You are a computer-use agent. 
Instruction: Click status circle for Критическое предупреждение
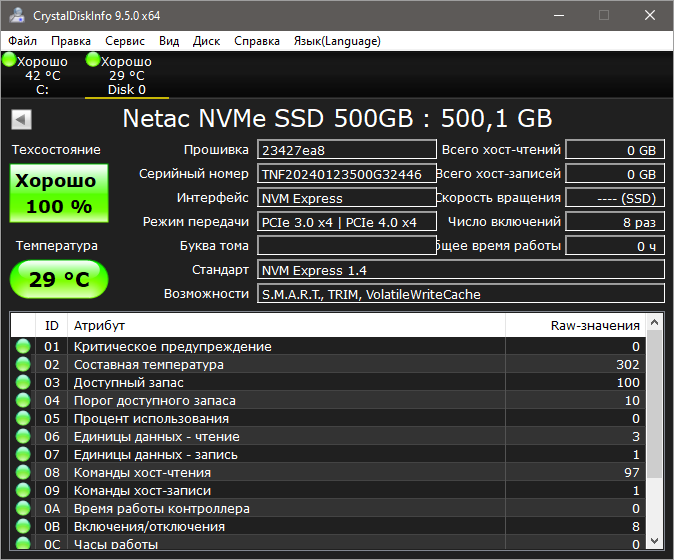pyautogui.click(x=23, y=347)
